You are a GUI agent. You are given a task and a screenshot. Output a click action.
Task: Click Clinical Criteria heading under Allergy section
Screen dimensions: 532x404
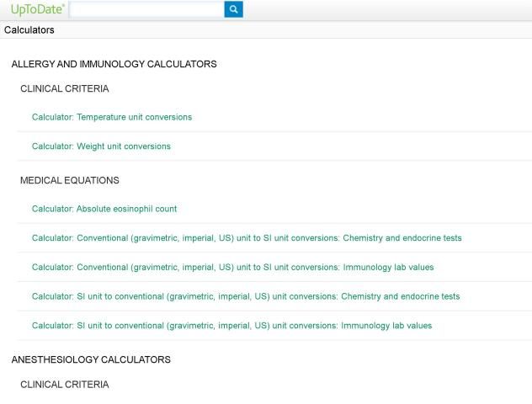64,88
